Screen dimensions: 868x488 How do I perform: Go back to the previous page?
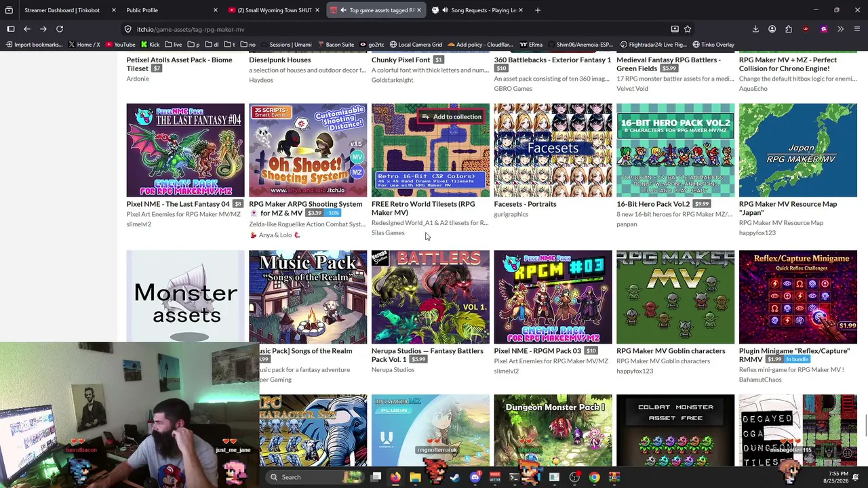click(27, 29)
